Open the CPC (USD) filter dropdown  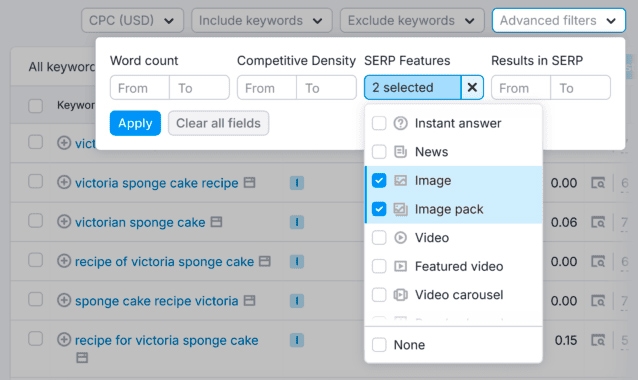pos(132,20)
